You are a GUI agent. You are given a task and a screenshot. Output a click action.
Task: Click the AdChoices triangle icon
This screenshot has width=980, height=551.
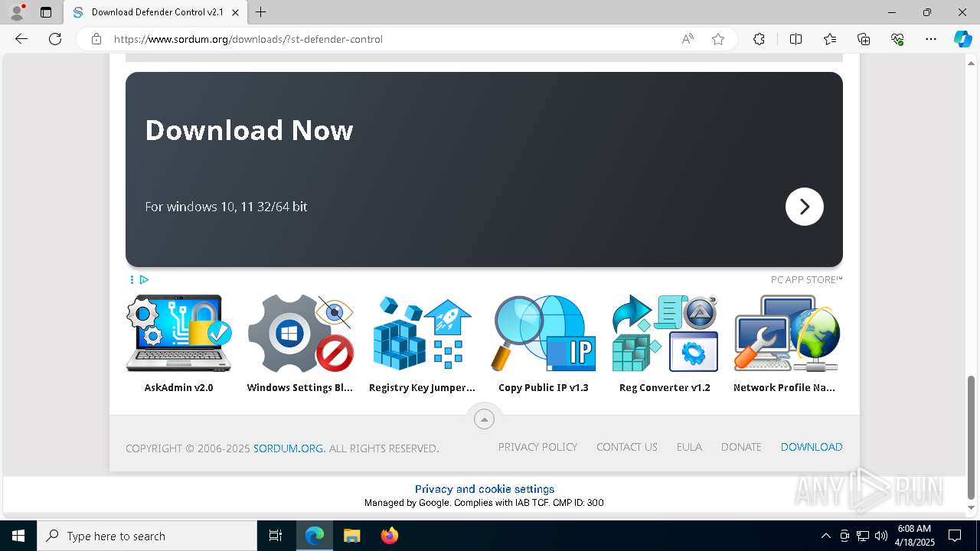[144, 280]
